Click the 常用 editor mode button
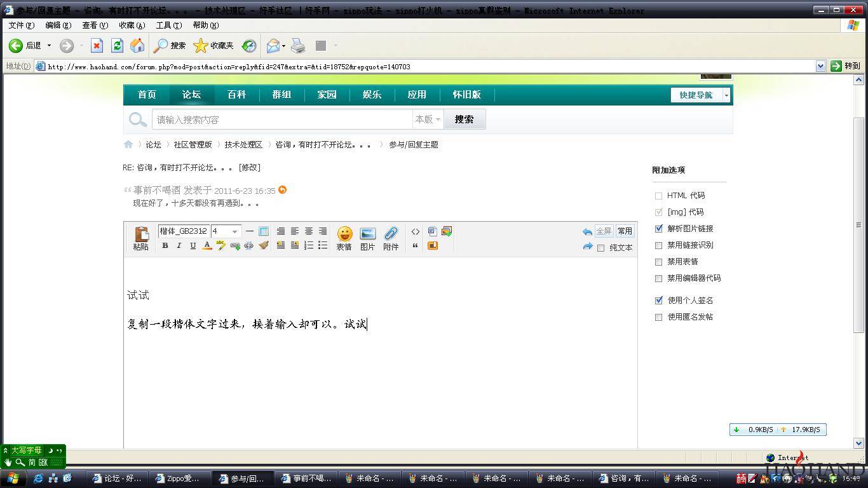This screenshot has height=488, width=868. [x=625, y=231]
